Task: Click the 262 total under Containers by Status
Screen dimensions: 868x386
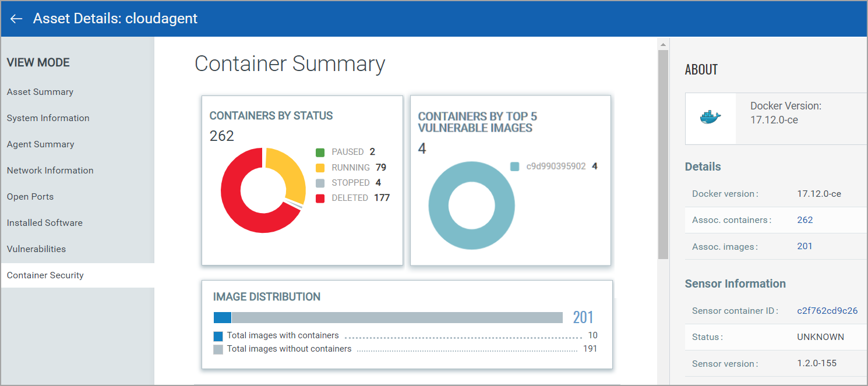Action: click(x=222, y=136)
